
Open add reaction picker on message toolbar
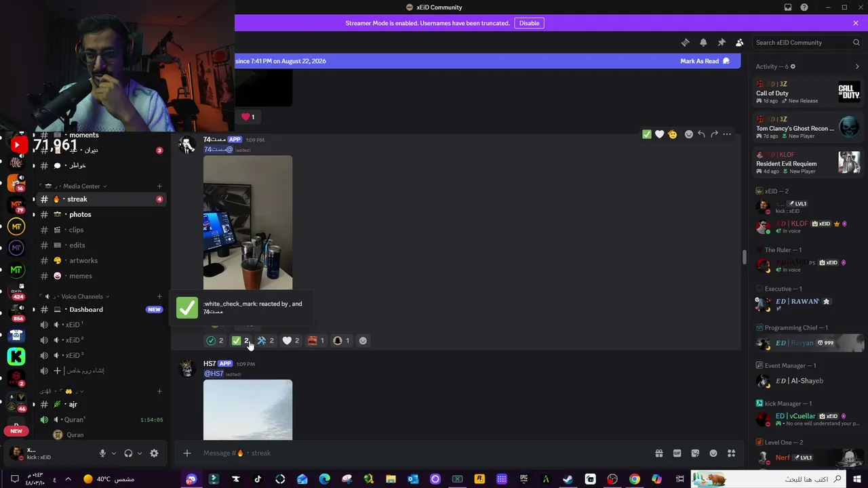[x=689, y=134]
